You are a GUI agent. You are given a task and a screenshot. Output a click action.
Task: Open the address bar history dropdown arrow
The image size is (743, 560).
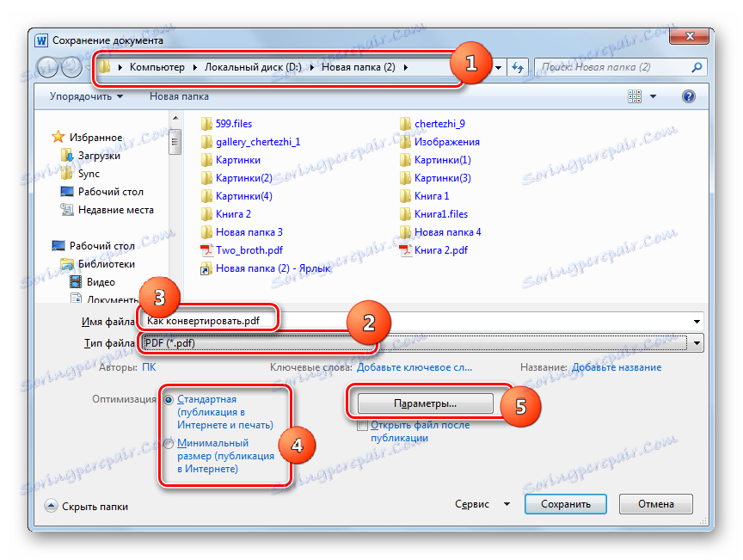499,67
